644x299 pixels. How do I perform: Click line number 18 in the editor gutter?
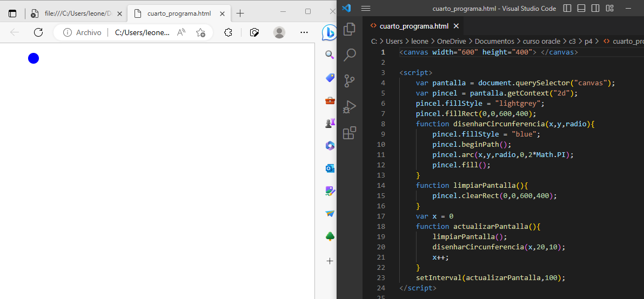[381, 226]
